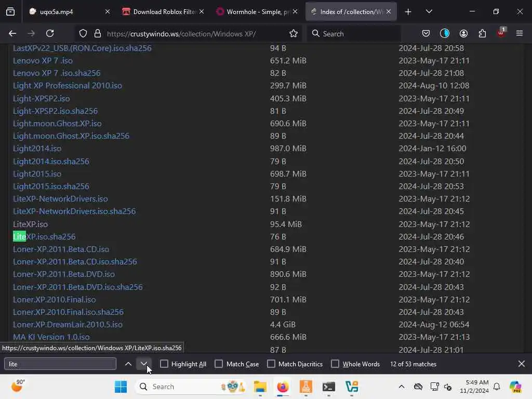Click the uBlock Origin toolbar icon
Viewport: 532px width, 399px height.
501,33
